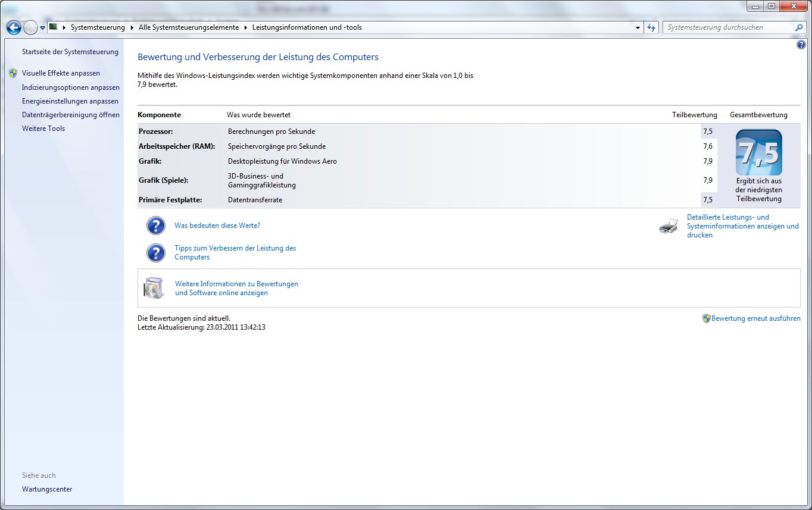
Task: Open Visuelle Effekte anpassen
Action: (x=61, y=73)
